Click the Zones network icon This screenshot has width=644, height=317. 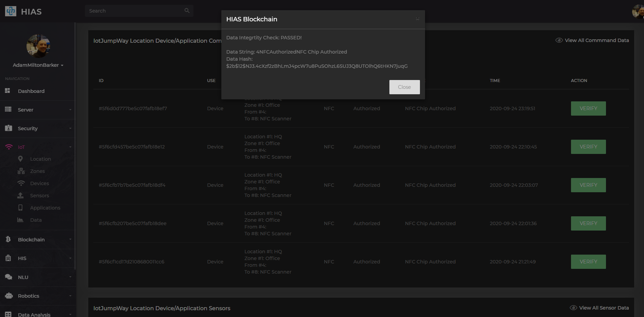pos(21,171)
